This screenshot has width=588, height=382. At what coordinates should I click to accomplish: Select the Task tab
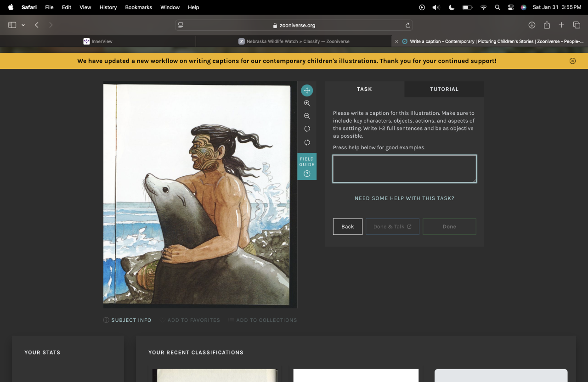[364, 89]
